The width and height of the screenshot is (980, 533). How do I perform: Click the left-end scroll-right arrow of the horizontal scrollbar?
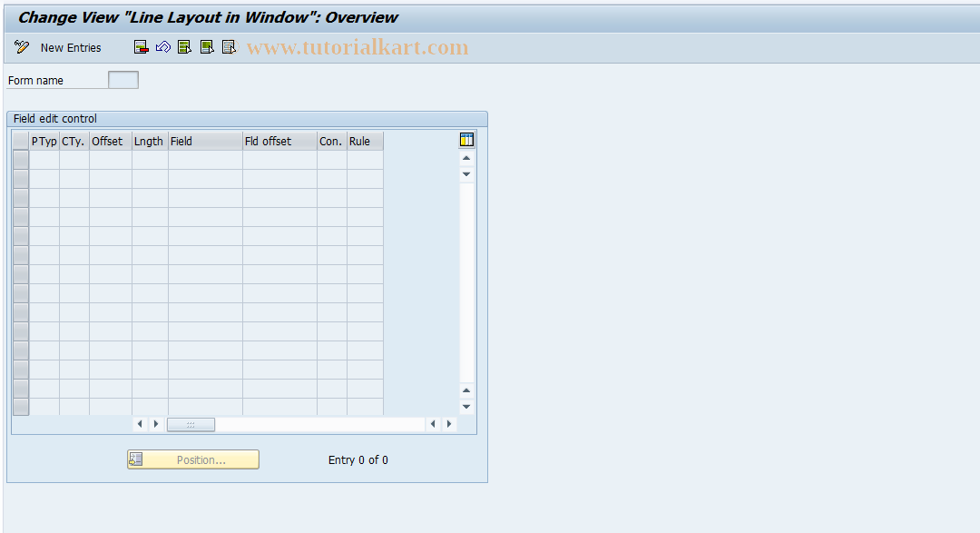tap(156, 424)
